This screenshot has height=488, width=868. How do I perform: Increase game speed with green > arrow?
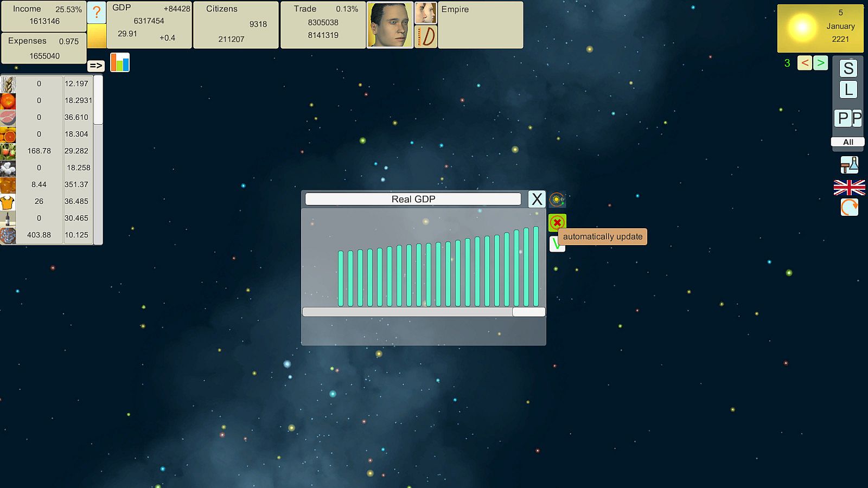click(x=820, y=63)
